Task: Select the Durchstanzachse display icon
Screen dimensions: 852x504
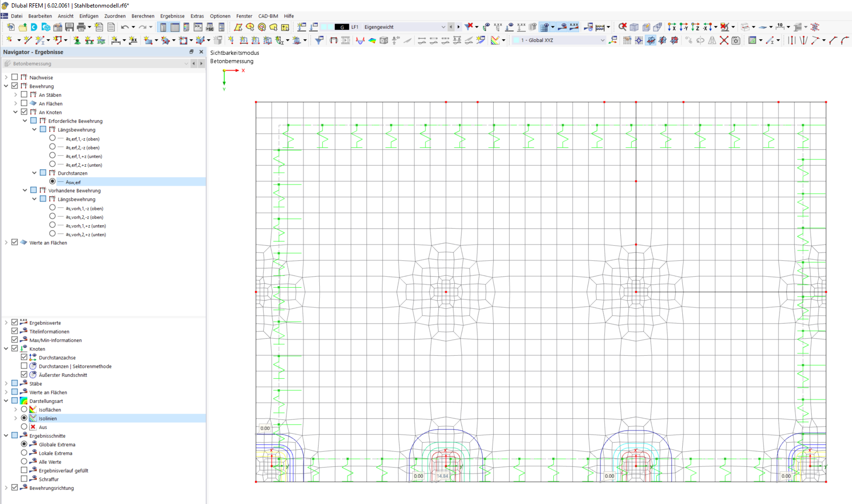Action: (32, 358)
